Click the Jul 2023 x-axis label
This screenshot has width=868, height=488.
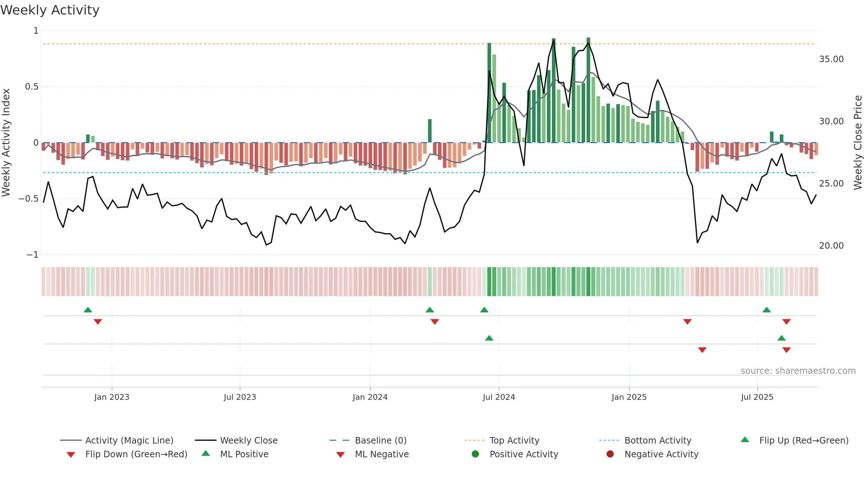pos(240,397)
